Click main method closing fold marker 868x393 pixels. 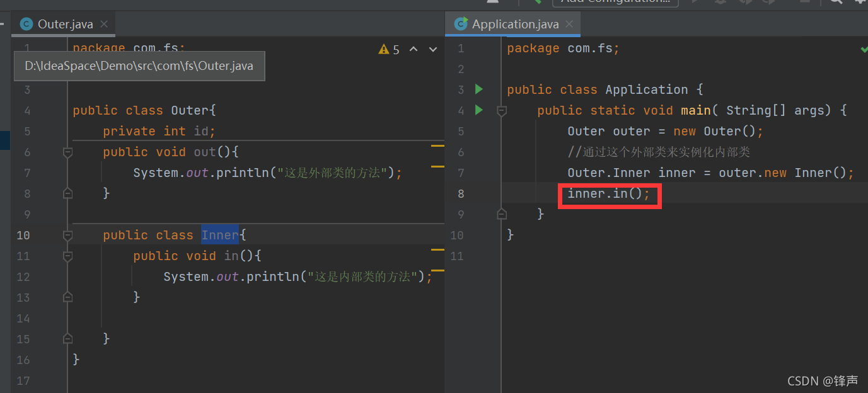tap(502, 214)
